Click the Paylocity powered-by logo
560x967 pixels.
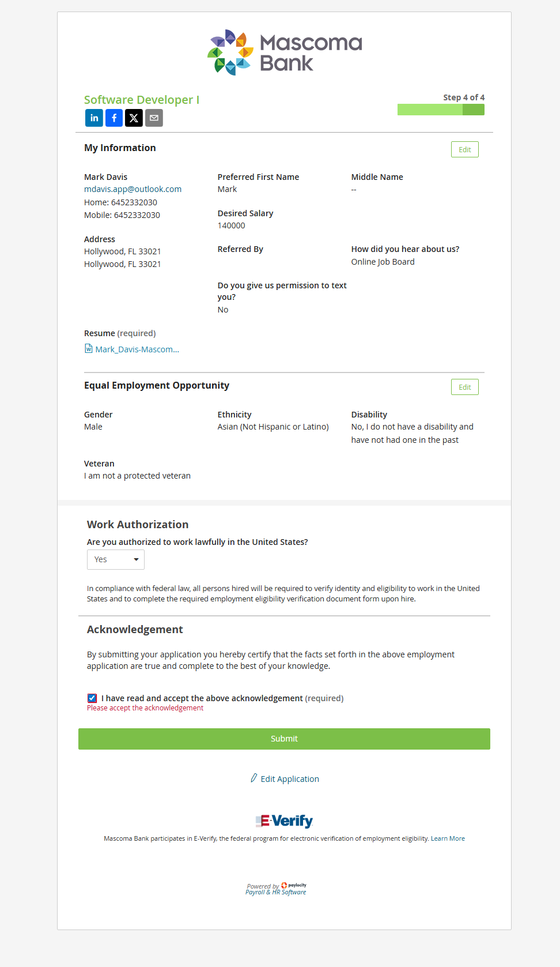(x=277, y=889)
